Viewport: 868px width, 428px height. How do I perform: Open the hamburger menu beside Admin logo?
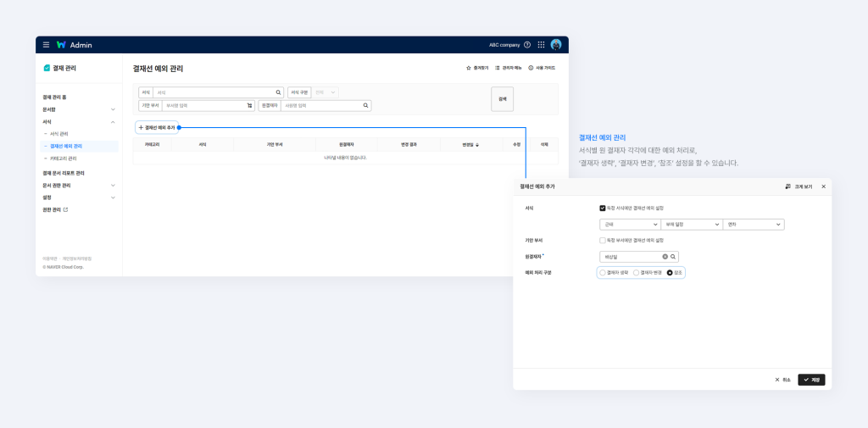(46, 45)
